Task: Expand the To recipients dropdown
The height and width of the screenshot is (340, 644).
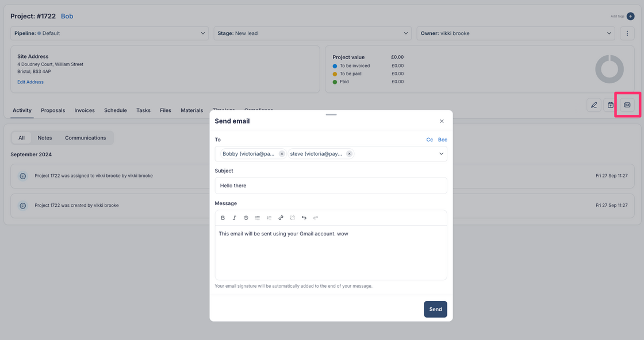Action: 441,154
